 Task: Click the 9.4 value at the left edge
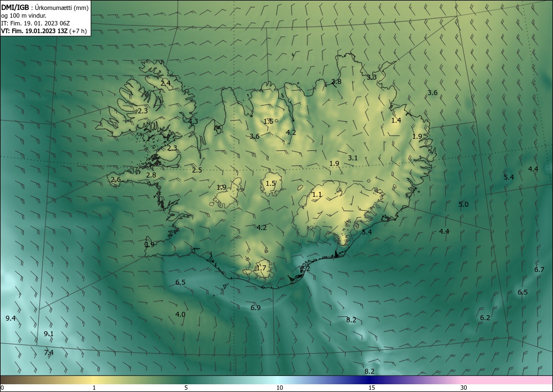(x=11, y=318)
